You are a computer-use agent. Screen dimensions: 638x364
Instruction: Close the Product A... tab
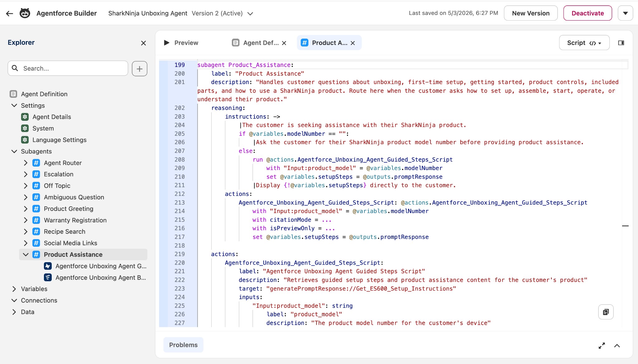pyautogui.click(x=353, y=43)
